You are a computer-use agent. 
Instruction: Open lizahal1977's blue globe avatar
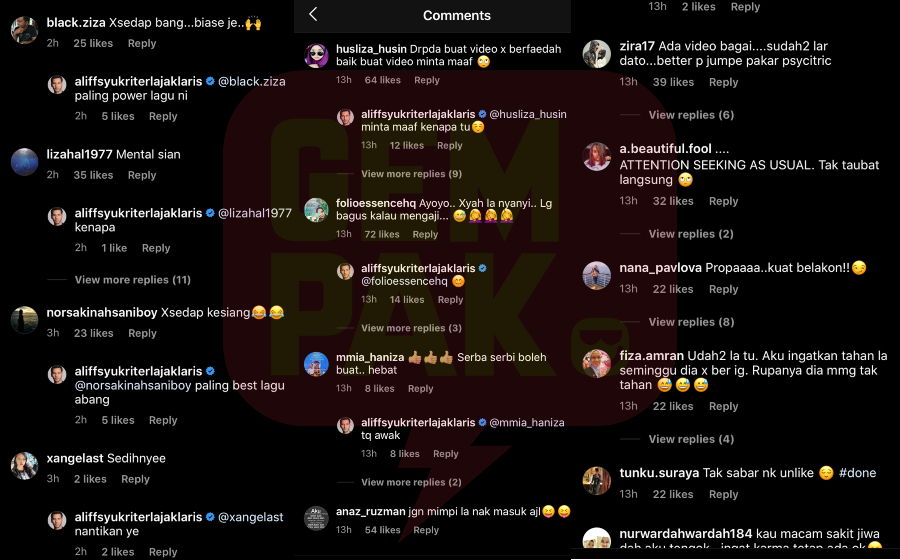click(x=25, y=162)
